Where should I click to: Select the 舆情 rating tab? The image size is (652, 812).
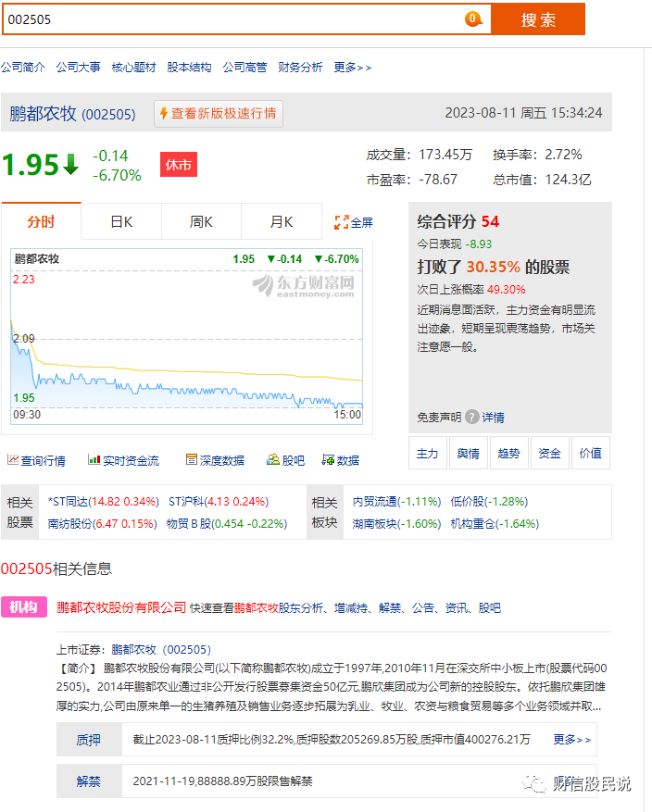click(468, 453)
